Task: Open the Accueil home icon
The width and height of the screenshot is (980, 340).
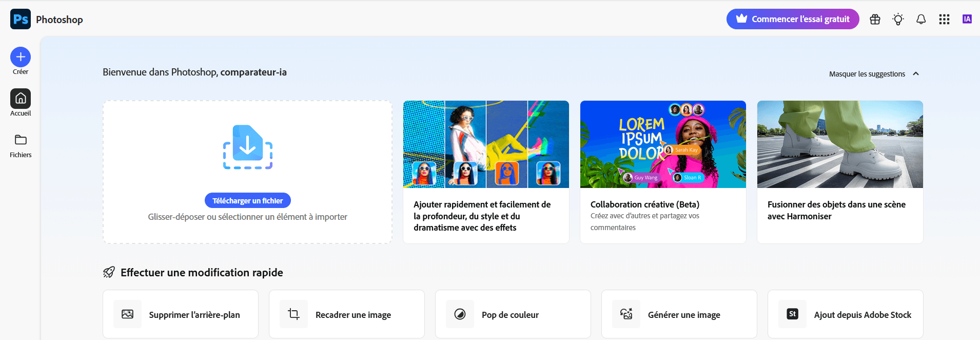Action: [x=21, y=99]
